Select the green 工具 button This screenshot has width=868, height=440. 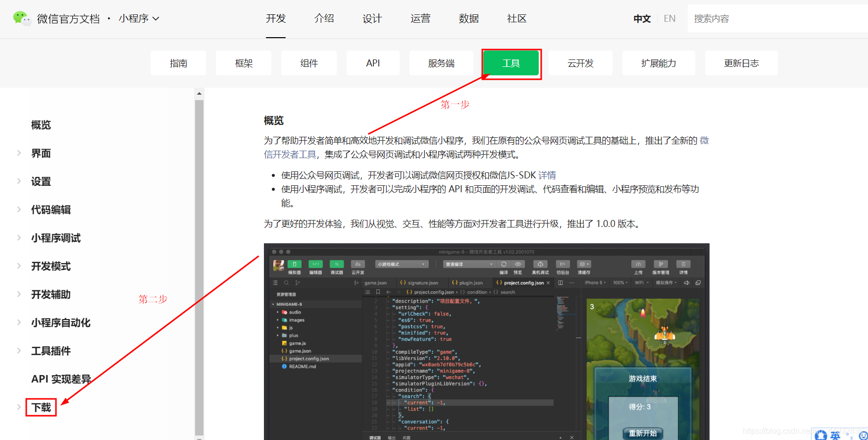(x=511, y=63)
